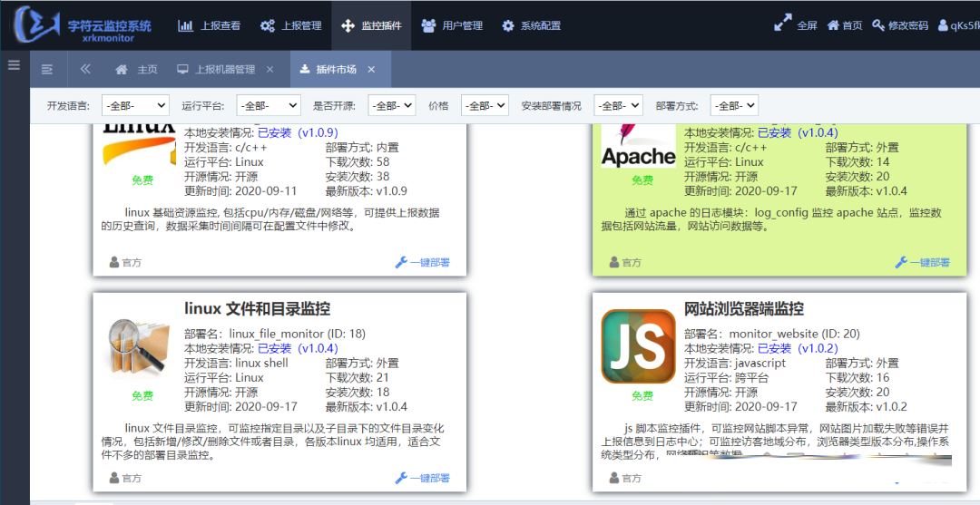Click the Apache plugin logo
The height and width of the screenshot is (505, 980).
point(638,145)
